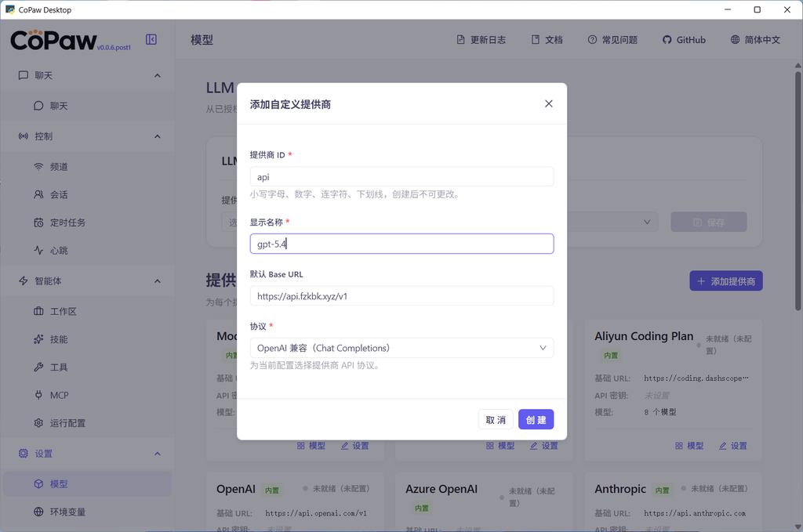Click the 模型 page header title
This screenshot has height=532, width=803.
tap(202, 40)
